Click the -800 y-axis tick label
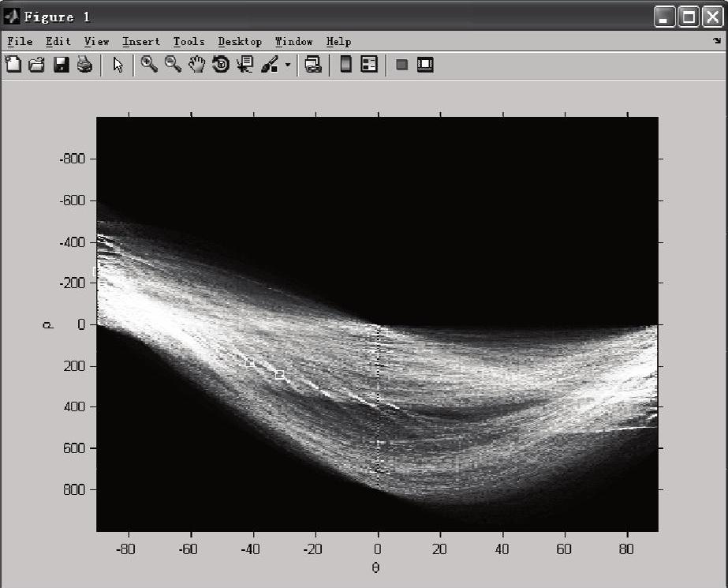This screenshot has width=728, height=588. [x=73, y=159]
